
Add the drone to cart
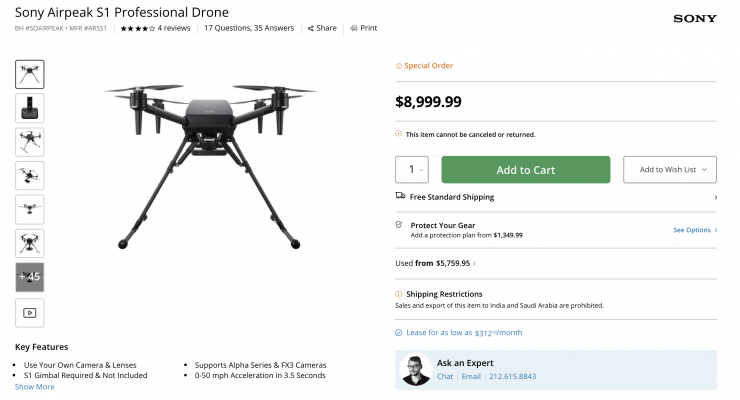tap(525, 170)
